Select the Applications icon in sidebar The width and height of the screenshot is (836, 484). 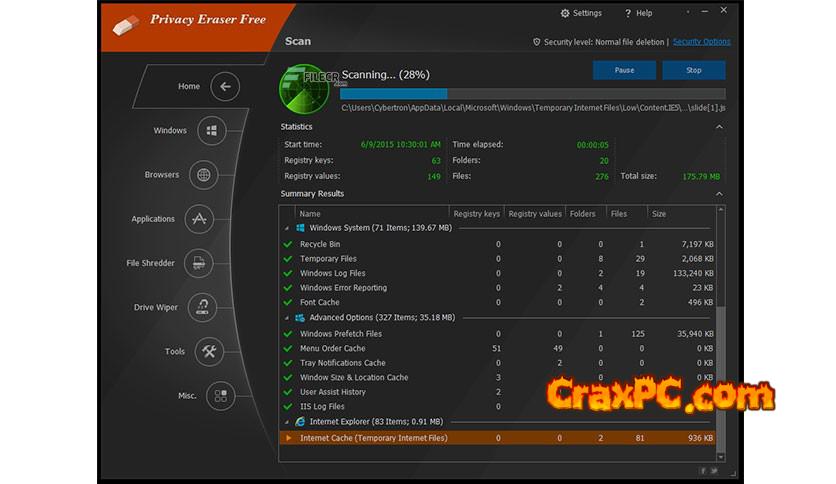pyautogui.click(x=198, y=219)
